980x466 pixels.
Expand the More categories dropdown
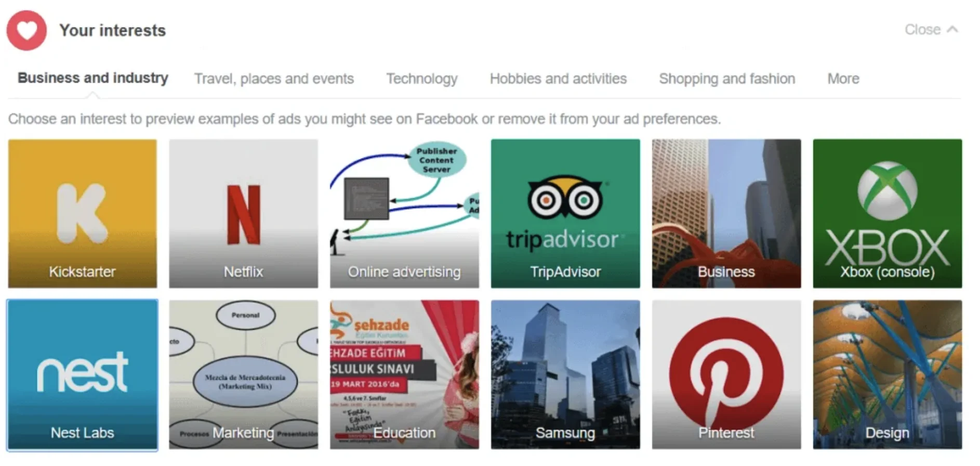(x=843, y=79)
